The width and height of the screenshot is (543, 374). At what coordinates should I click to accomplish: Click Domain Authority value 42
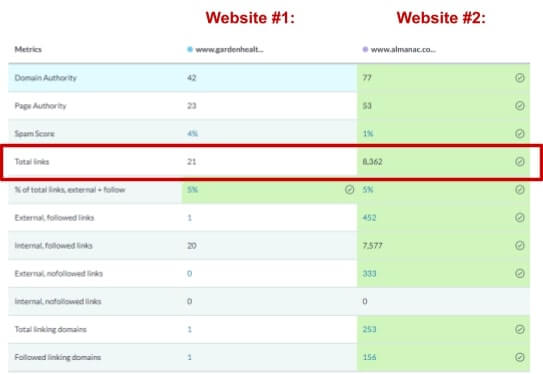(x=192, y=78)
